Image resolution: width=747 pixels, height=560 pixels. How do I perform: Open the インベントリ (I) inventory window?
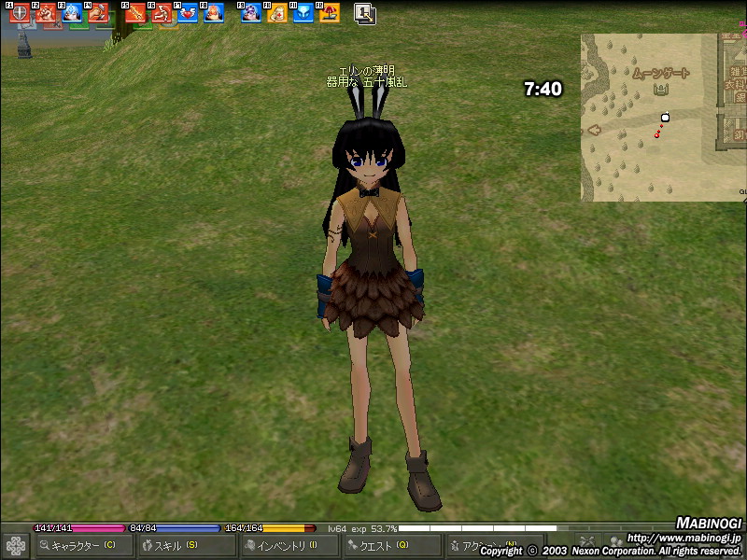point(290,546)
